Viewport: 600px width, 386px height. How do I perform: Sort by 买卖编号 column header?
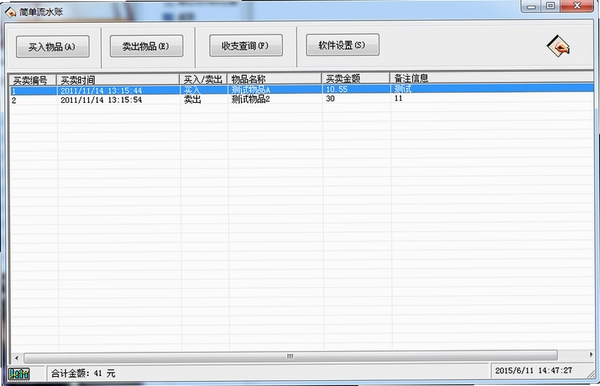pyautogui.click(x=33, y=80)
